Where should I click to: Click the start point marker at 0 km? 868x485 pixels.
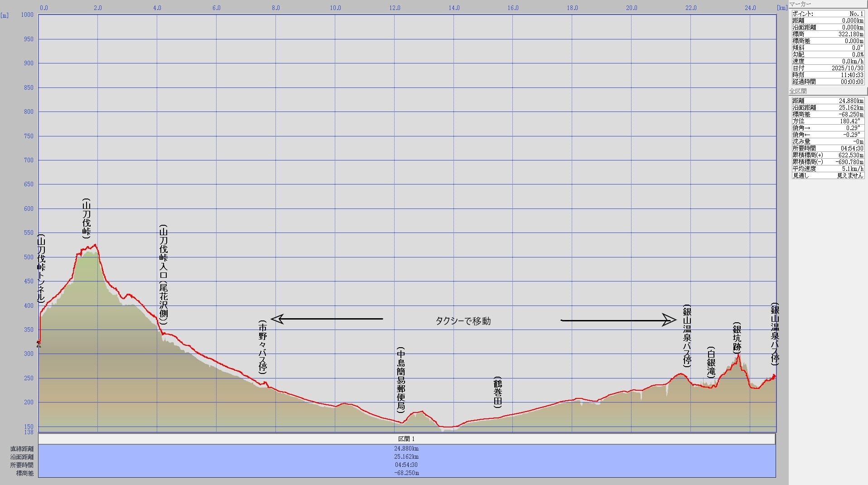coord(39,343)
